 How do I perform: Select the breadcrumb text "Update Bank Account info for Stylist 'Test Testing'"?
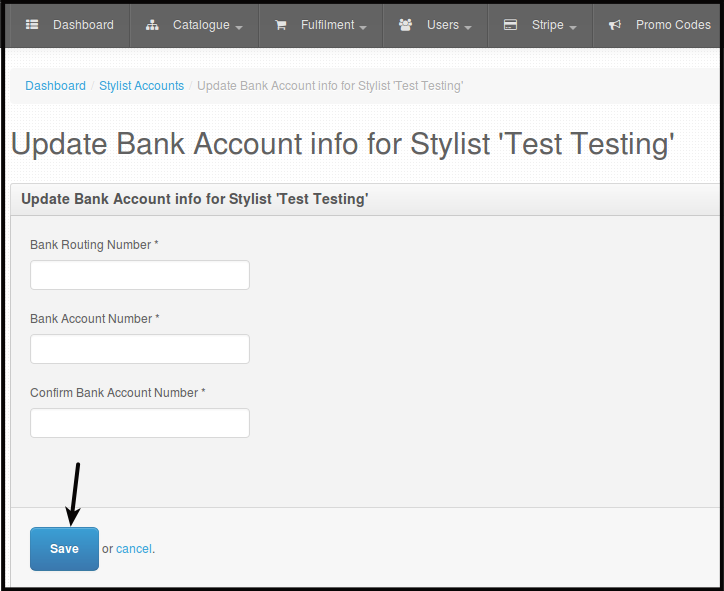tap(330, 86)
